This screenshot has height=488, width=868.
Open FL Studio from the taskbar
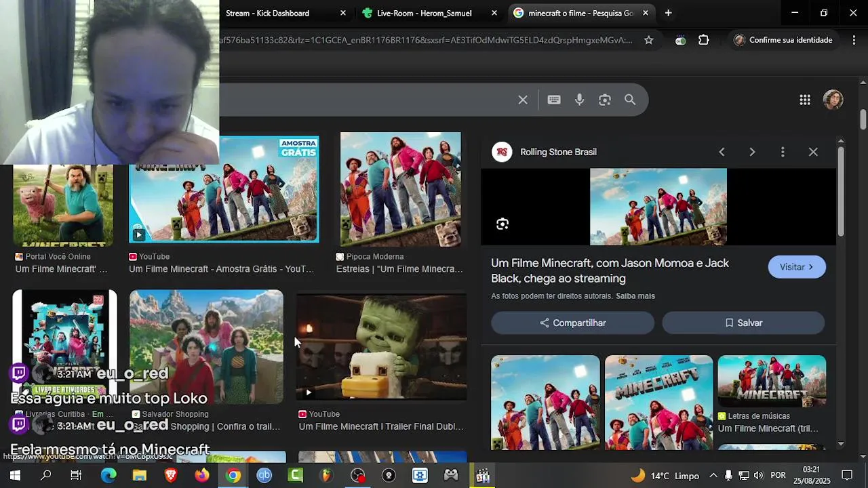point(327,476)
